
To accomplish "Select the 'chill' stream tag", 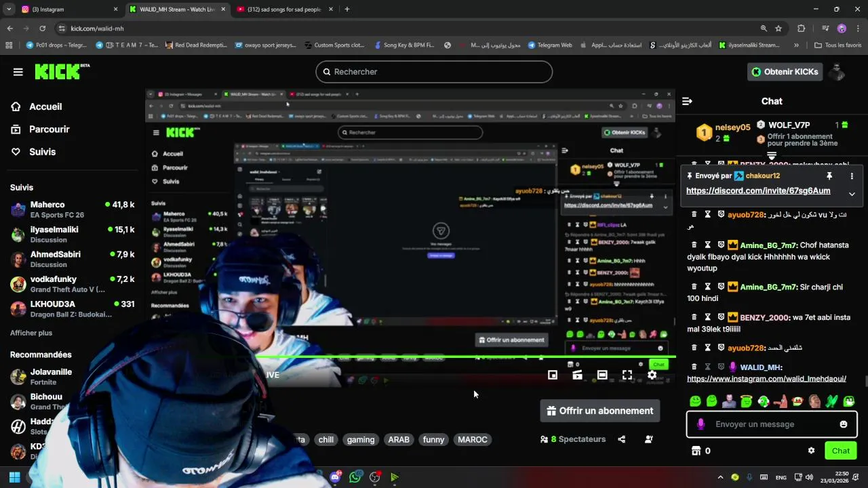I will [x=326, y=440].
